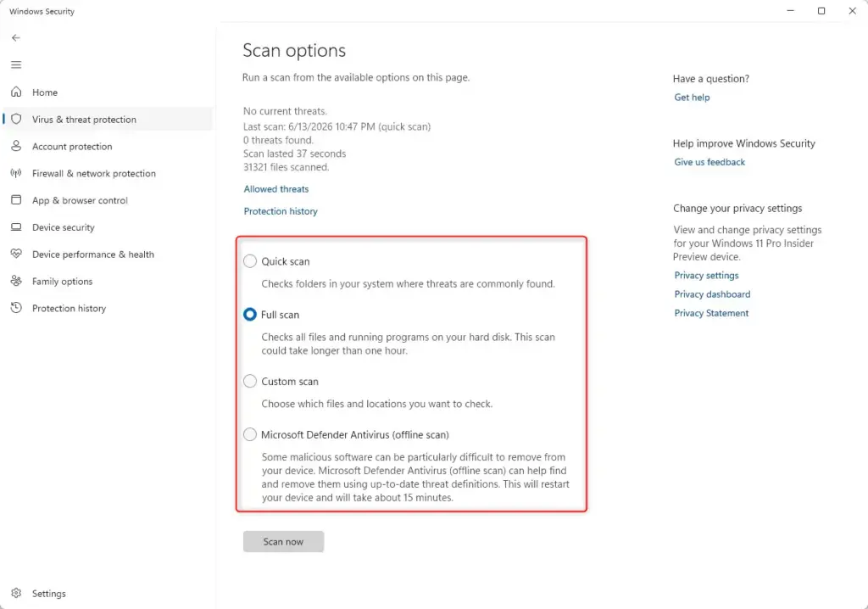Click the Custom scan label text
This screenshot has width=868, height=609.
(x=290, y=382)
